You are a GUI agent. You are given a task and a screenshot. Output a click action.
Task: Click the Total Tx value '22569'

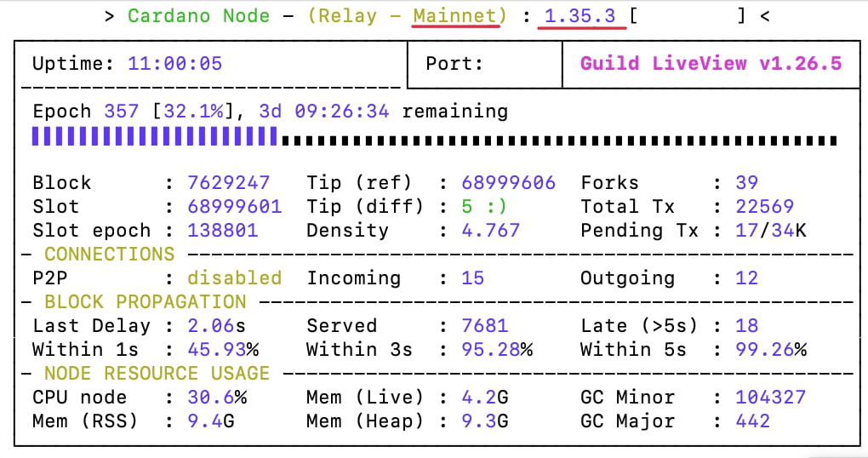click(764, 206)
